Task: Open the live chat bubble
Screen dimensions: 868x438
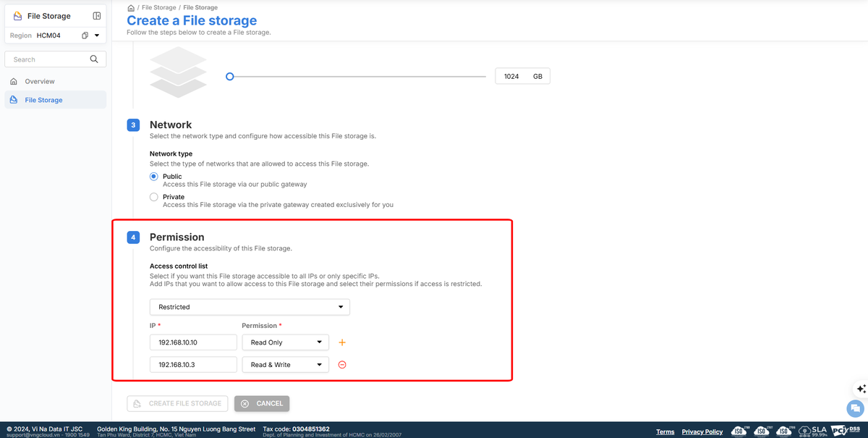Action: (x=856, y=408)
